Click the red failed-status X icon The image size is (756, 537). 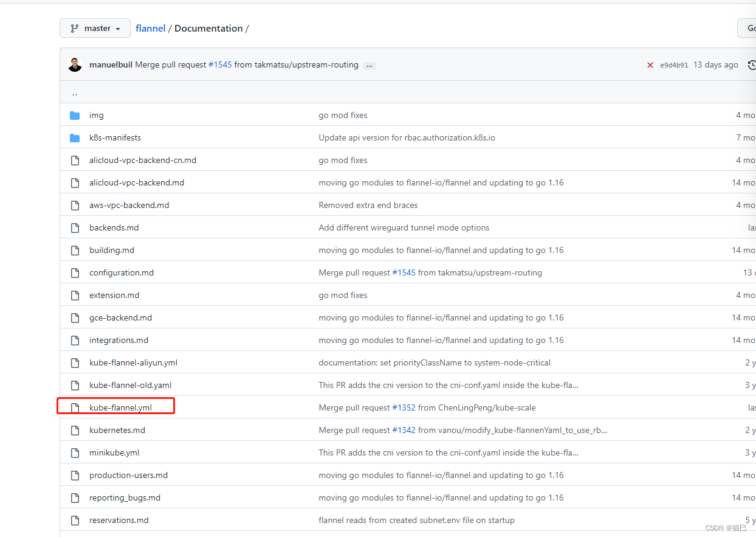[x=650, y=65]
